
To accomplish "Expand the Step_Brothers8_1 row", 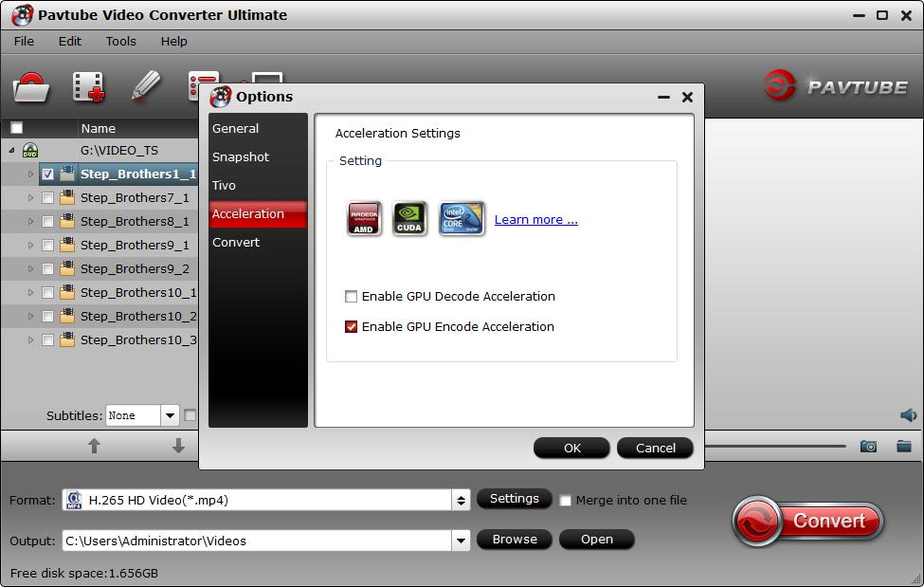I will (x=30, y=221).
